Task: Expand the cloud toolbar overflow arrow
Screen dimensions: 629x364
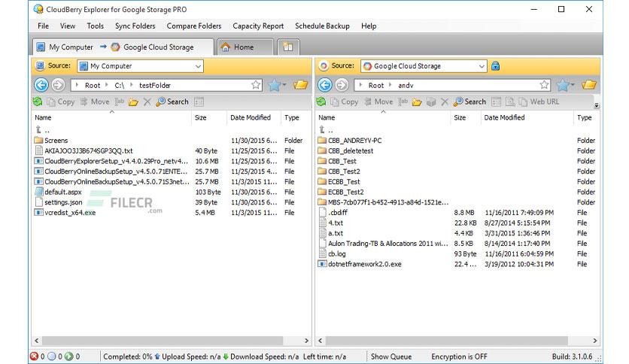Action: coord(597,105)
